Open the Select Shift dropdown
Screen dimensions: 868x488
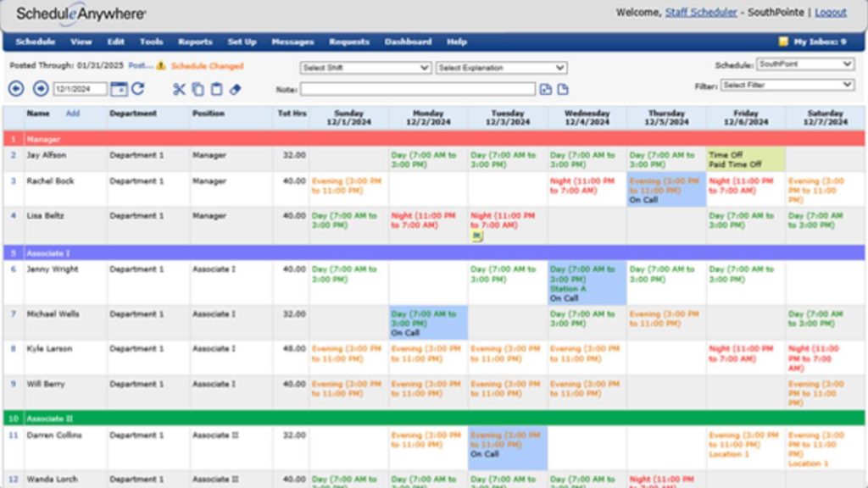point(364,68)
